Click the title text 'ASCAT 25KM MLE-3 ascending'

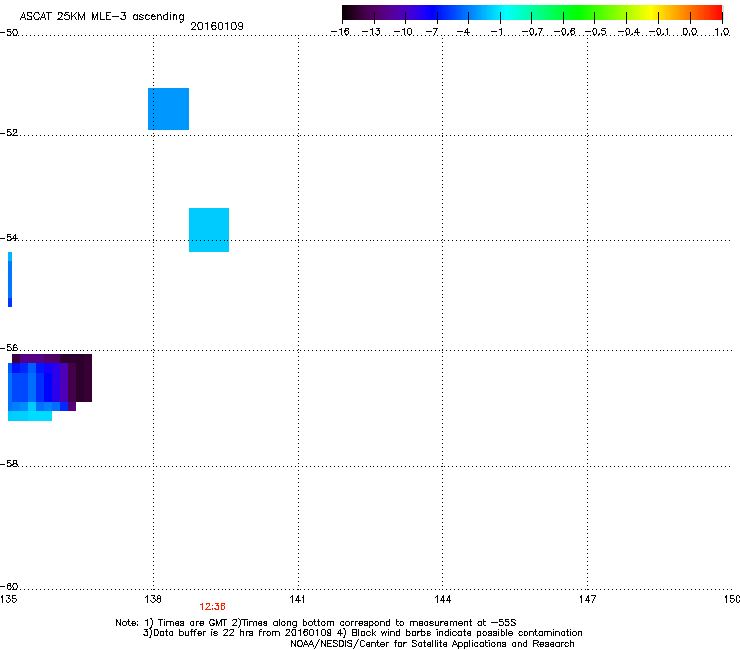102,16
